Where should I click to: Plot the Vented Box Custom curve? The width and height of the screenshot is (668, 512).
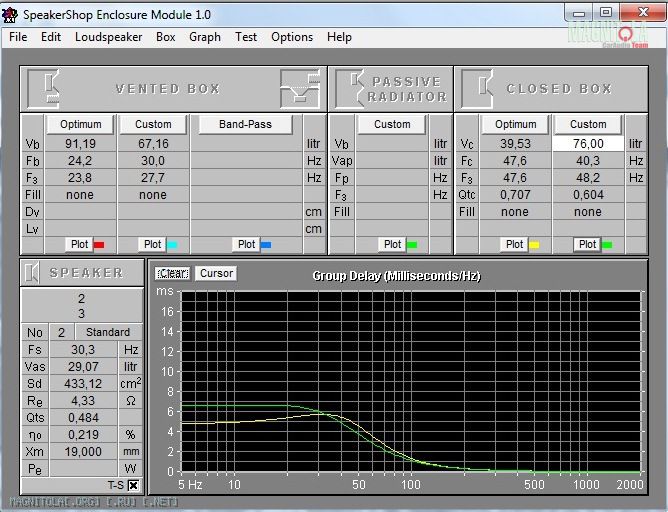click(152, 244)
